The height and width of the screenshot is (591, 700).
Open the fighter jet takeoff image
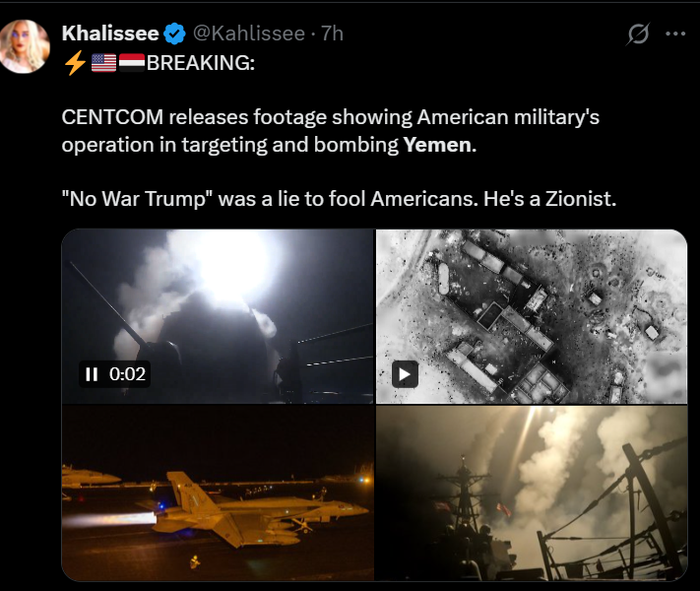[217, 492]
